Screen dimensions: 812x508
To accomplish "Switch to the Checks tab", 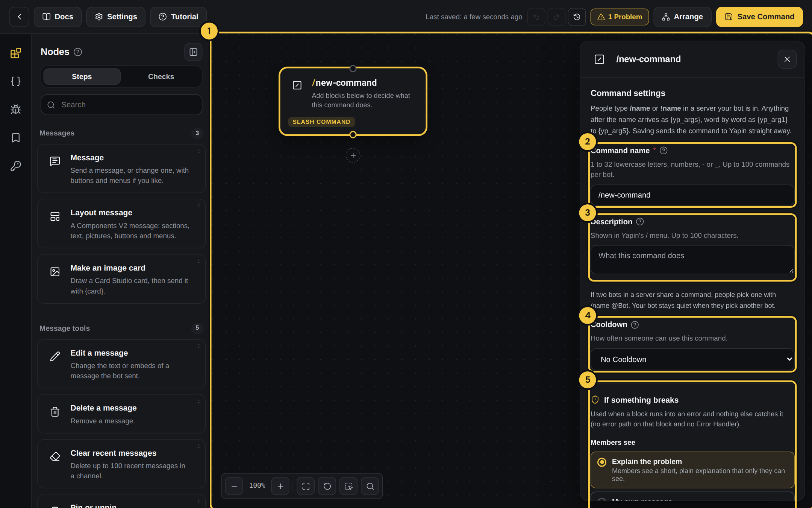I will (x=161, y=76).
